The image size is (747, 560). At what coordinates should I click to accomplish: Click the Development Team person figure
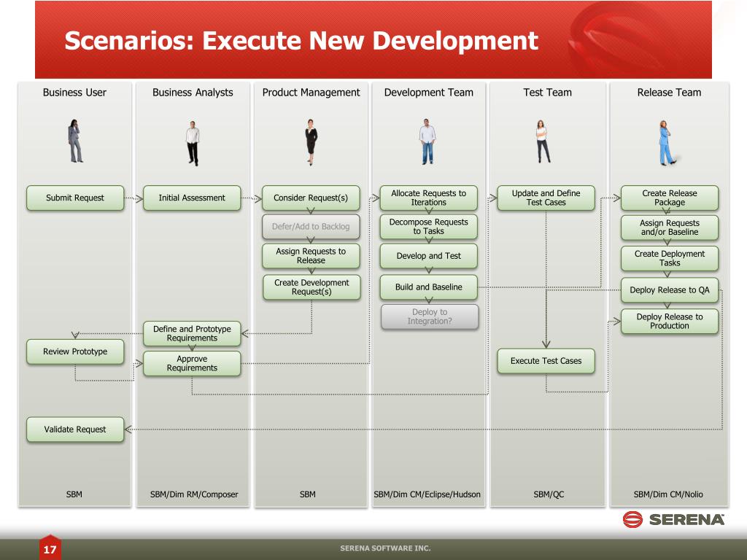(427, 142)
